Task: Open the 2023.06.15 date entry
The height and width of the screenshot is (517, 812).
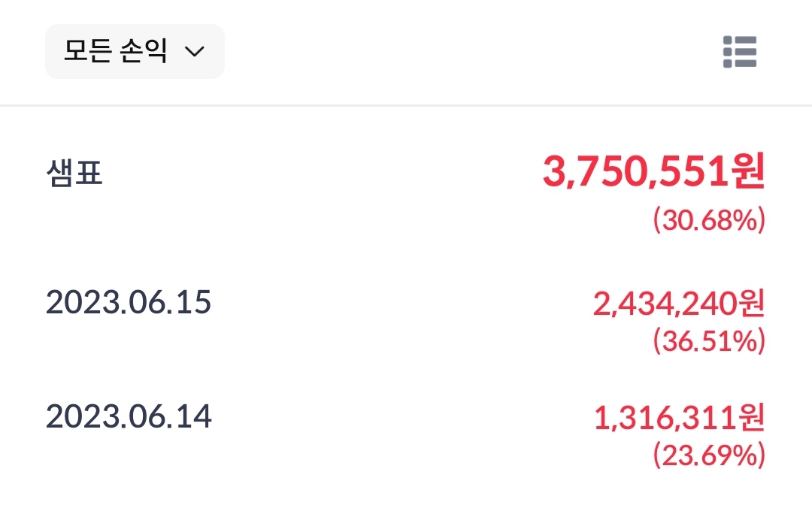Action: tap(129, 302)
